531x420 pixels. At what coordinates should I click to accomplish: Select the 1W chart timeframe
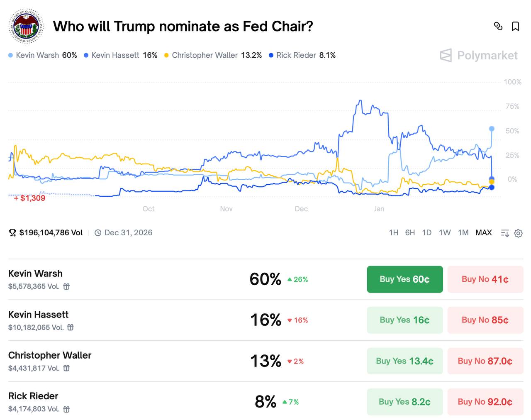click(444, 233)
